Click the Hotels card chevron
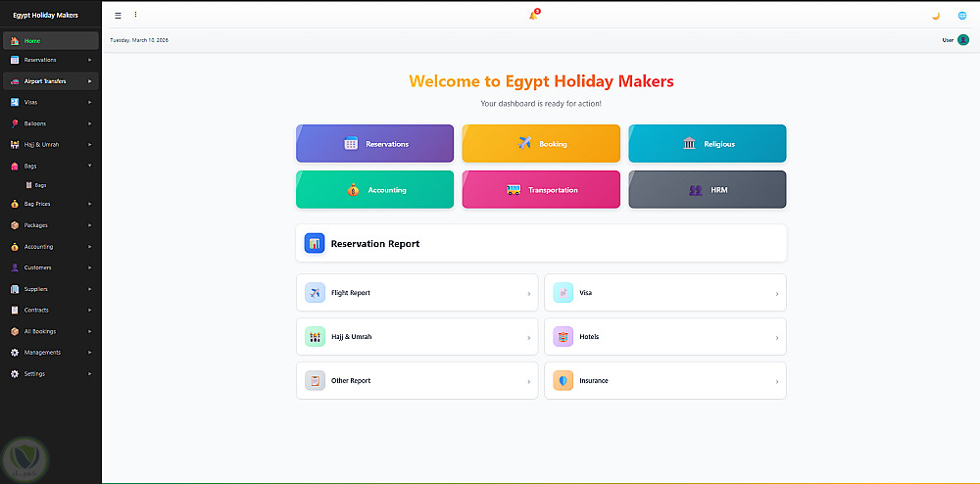 coord(777,338)
